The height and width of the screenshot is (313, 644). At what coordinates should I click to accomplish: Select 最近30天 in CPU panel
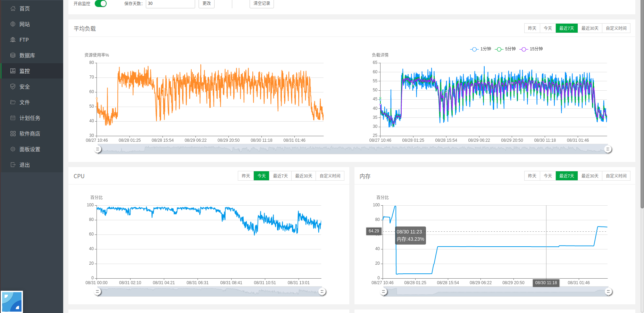click(x=304, y=176)
